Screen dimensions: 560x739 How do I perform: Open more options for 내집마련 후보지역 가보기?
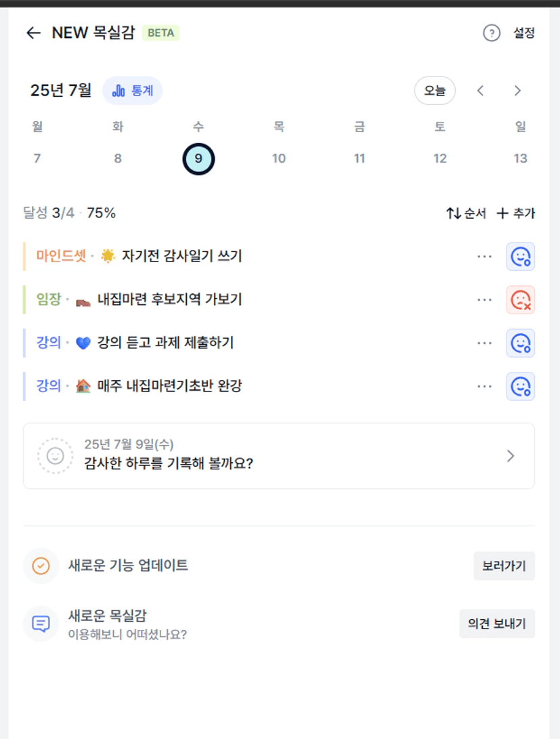(x=484, y=300)
